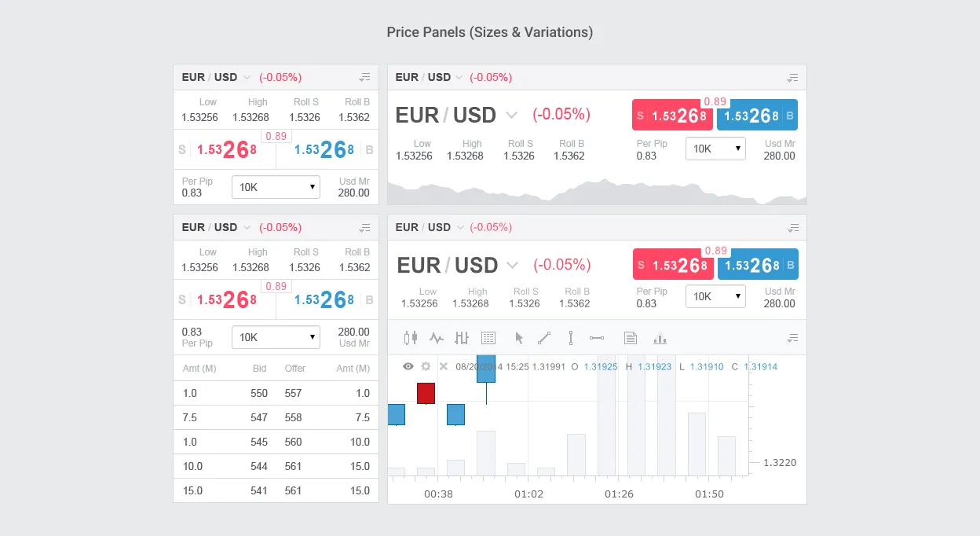Pick the horizontal line drawing tool

[x=597, y=338]
